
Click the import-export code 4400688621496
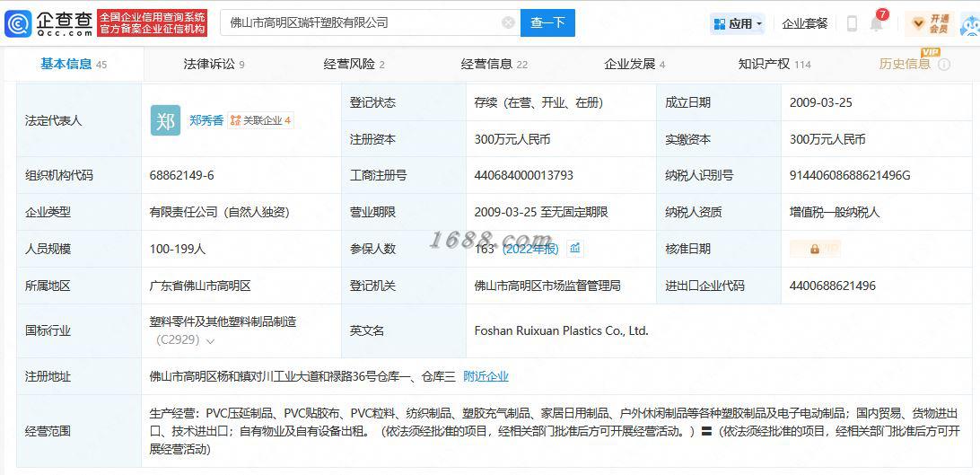[833, 286]
